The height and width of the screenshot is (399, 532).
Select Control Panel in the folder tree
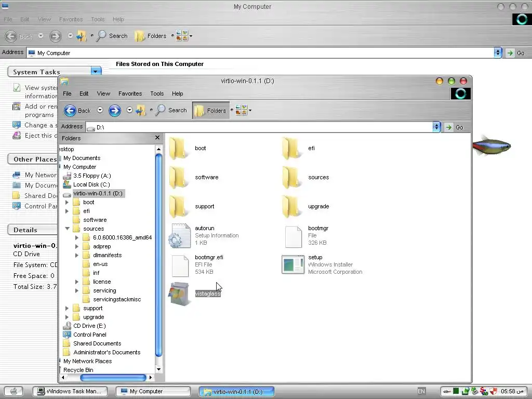point(89,335)
